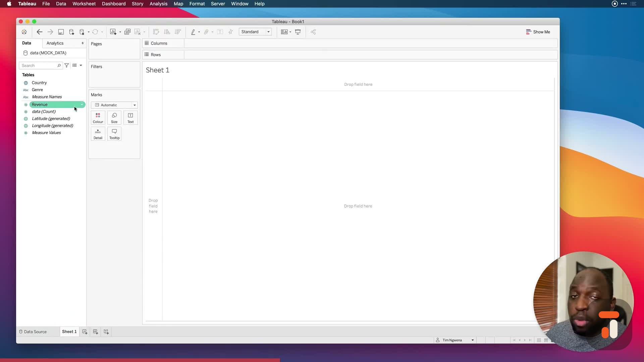Click the Show mark labels icon
644x362 pixels.
tap(220, 32)
